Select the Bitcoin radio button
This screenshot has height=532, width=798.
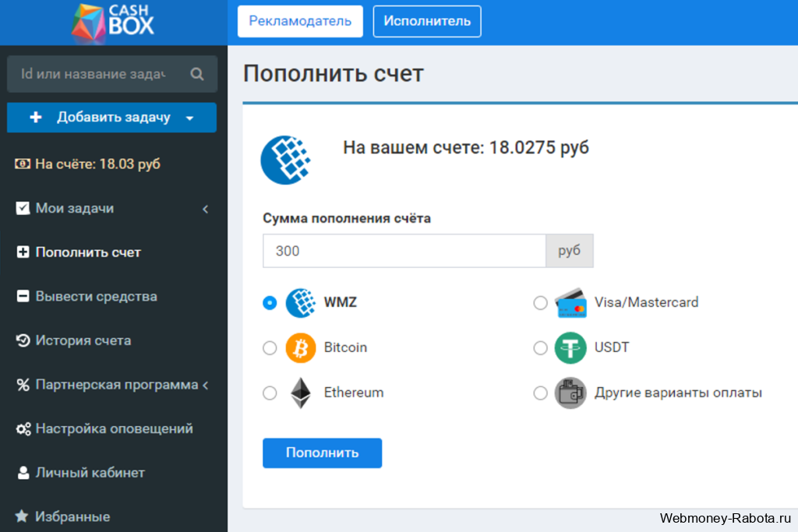[270, 348]
